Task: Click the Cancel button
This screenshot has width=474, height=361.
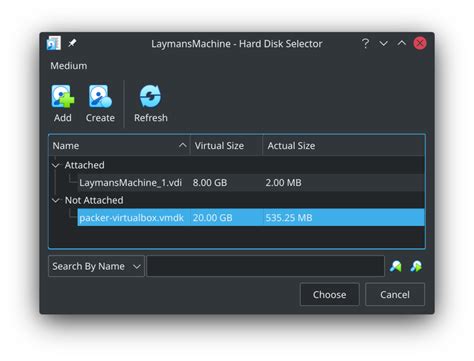Action: (x=395, y=294)
